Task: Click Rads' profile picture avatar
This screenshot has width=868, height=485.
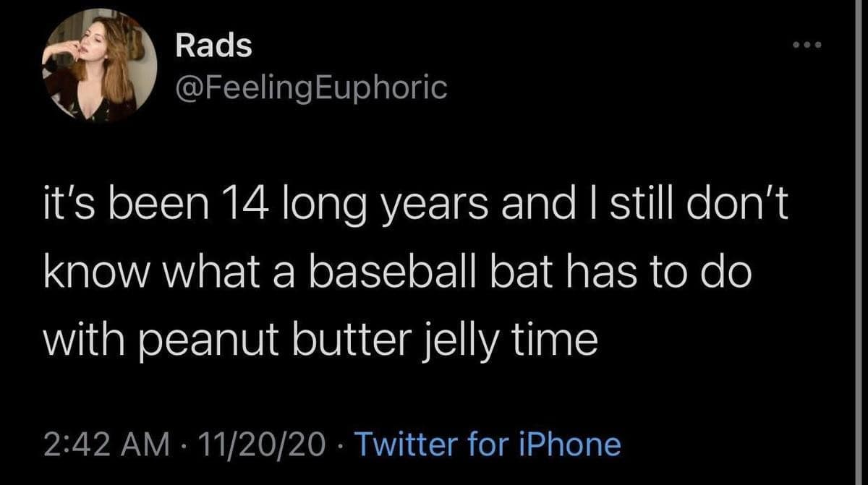Action: [x=100, y=64]
